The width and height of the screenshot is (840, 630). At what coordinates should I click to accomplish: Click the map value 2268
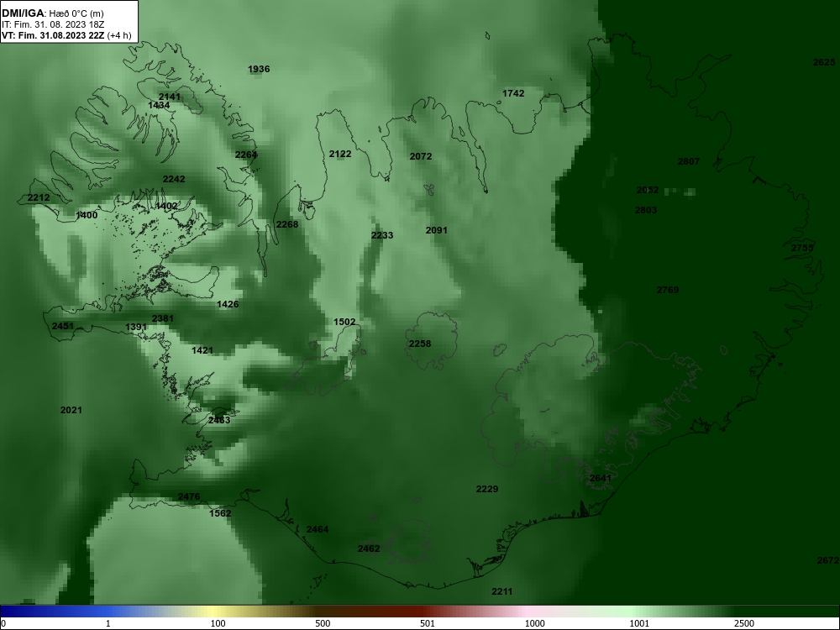pos(287,224)
